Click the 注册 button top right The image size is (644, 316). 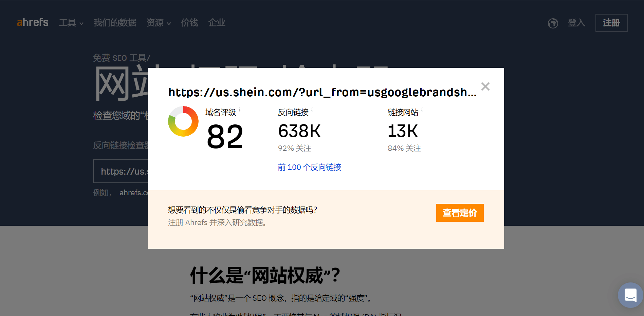[x=611, y=23]
